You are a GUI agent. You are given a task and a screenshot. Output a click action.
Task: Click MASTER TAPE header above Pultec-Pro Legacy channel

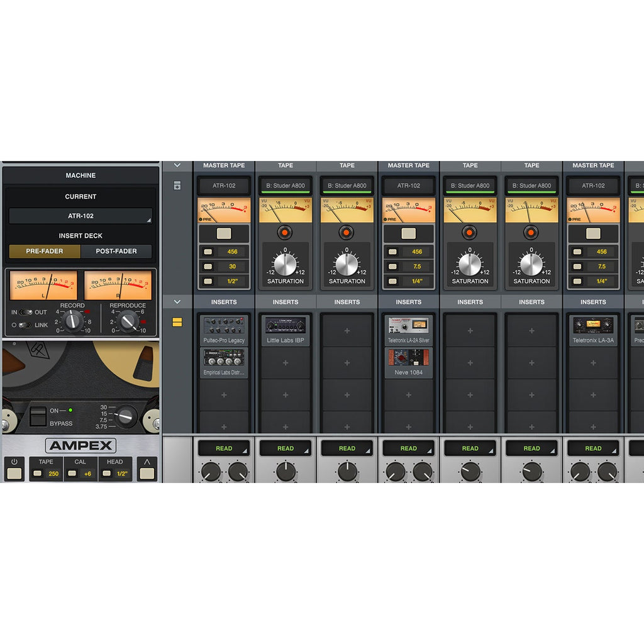[224, 165]
